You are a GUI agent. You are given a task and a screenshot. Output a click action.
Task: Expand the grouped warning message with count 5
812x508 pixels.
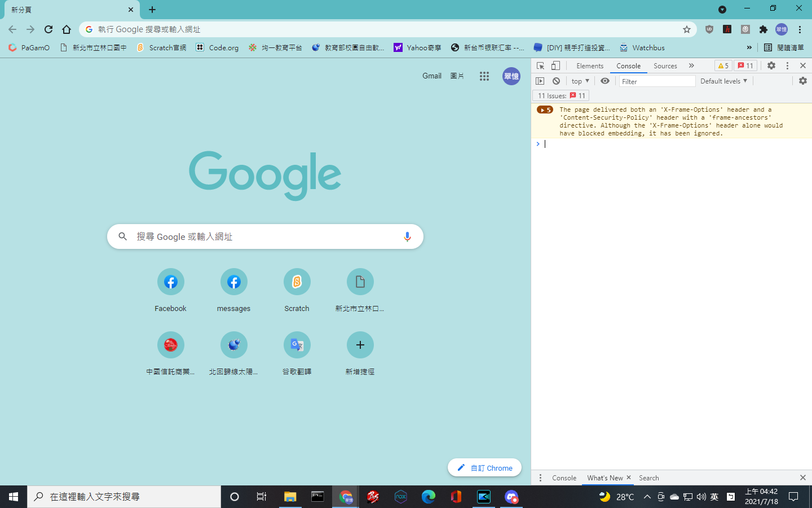[x=545, y=110]
